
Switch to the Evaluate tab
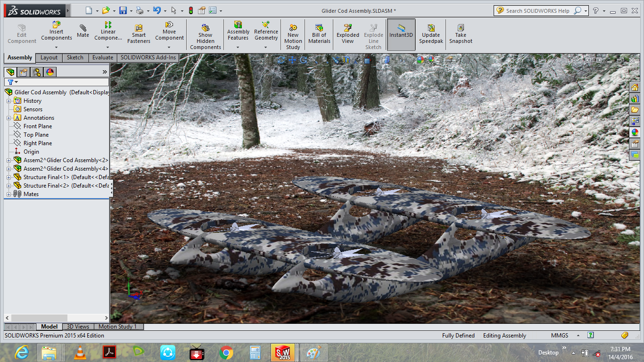pyautogui.click(x=103, y=58)
